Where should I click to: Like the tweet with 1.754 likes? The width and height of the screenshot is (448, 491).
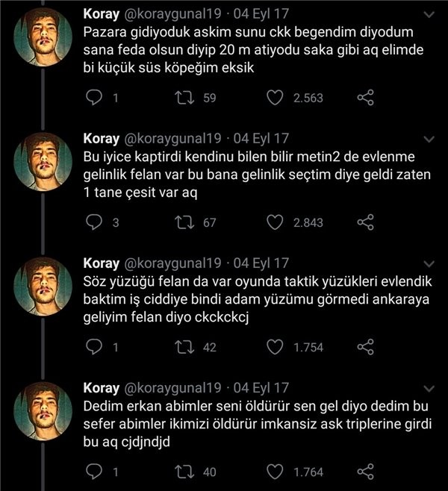pyautogui.click(x=275, y=347)
